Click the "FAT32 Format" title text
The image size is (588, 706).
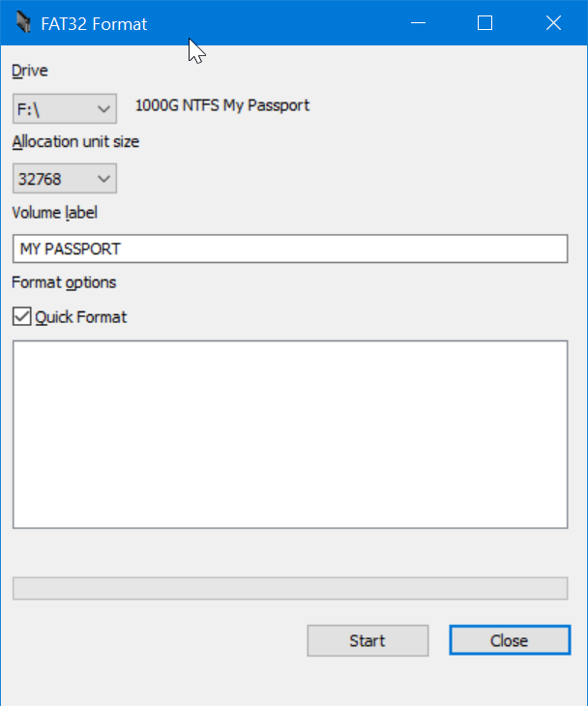click(x=95, y=23)
